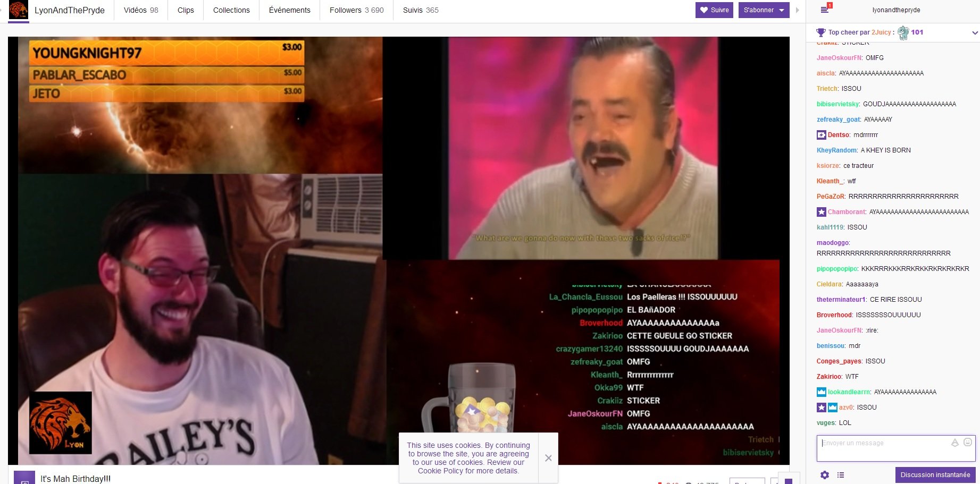Expand the Top cheer leaderboard chevron
Screen dimensions: 980x484
click(975, 33)
